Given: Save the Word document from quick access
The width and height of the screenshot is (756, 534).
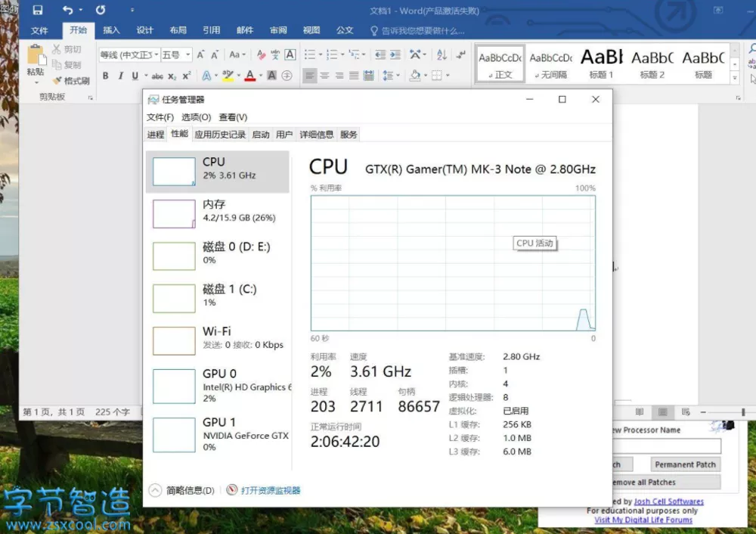Looking at the screenshot, I should tap(38, 10).
